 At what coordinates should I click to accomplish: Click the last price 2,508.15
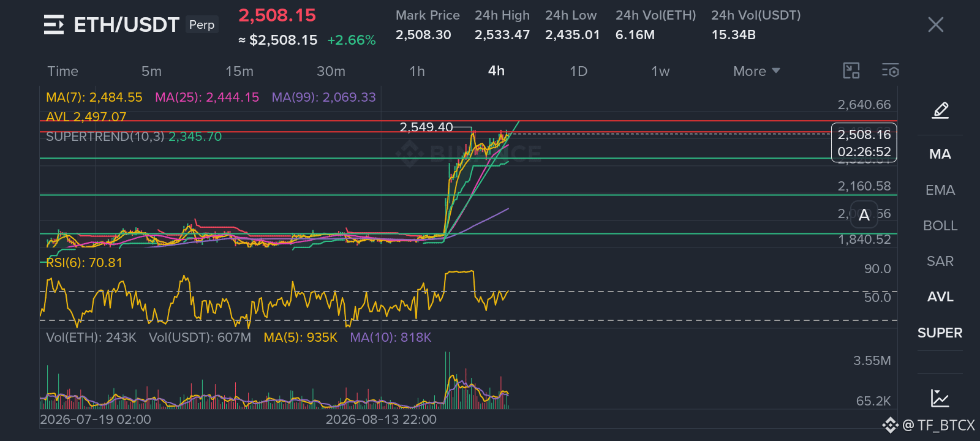coord(277,15)
